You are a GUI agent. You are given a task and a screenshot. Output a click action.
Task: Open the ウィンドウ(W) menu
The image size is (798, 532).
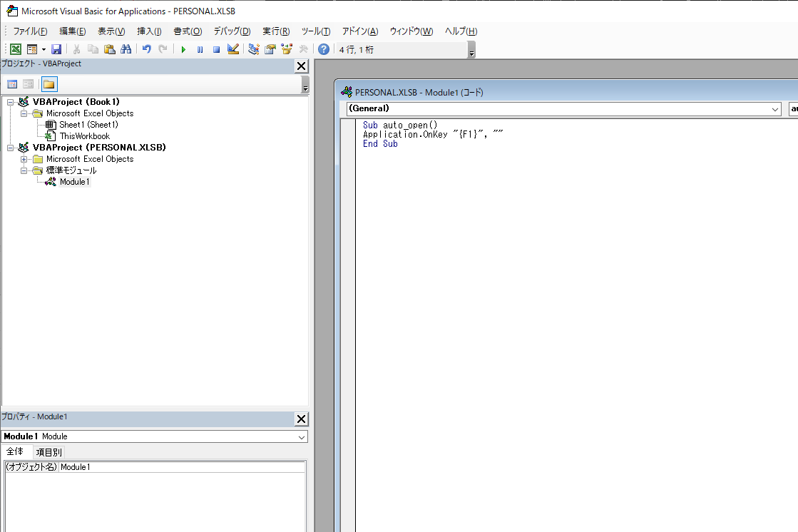click(x=411, y=31)
